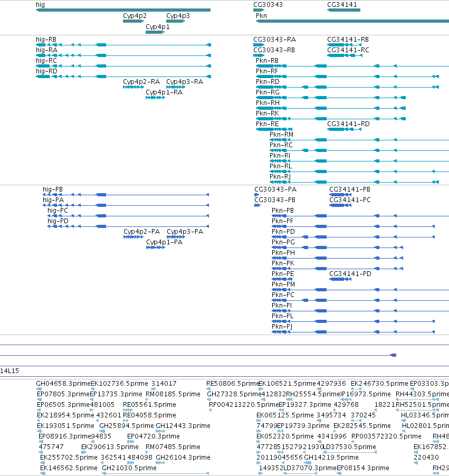449x476 pixels.
Task: Select EST GH25894.5prime
Action: pos(102,431)
